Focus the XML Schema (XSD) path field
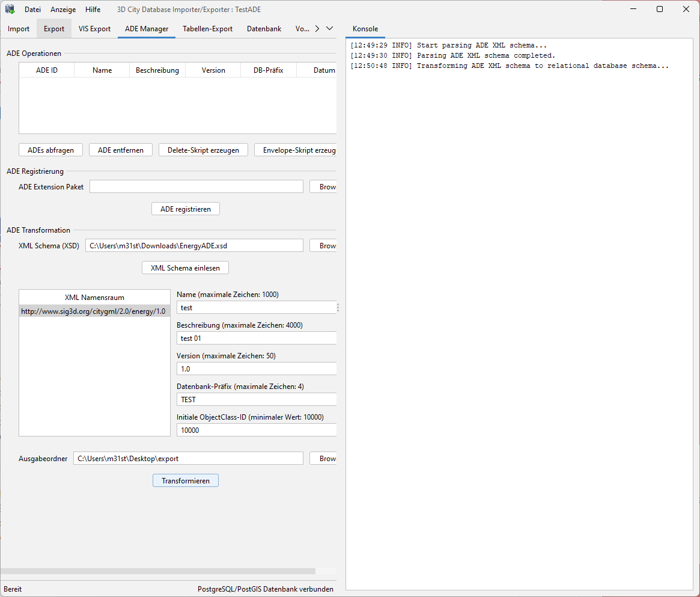The height and width of the screenshot is (597, 700). pyautogui.click(x=194, y=245)
